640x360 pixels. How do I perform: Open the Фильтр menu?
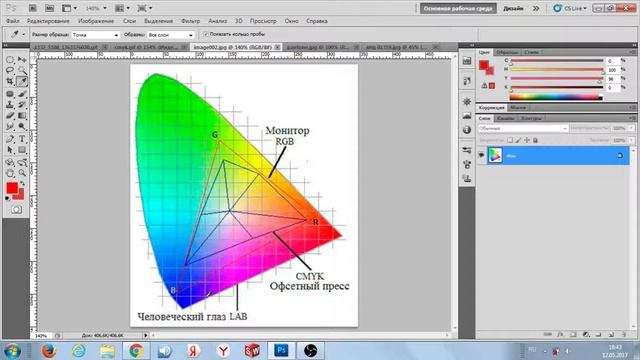(190, 21)
